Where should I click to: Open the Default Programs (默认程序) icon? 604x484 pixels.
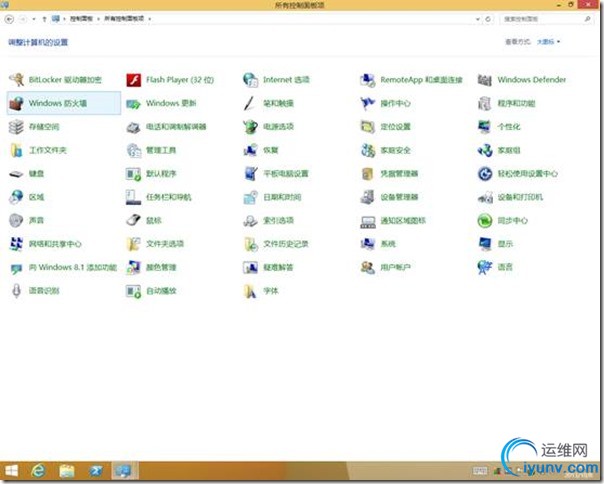tap(134, 174)
